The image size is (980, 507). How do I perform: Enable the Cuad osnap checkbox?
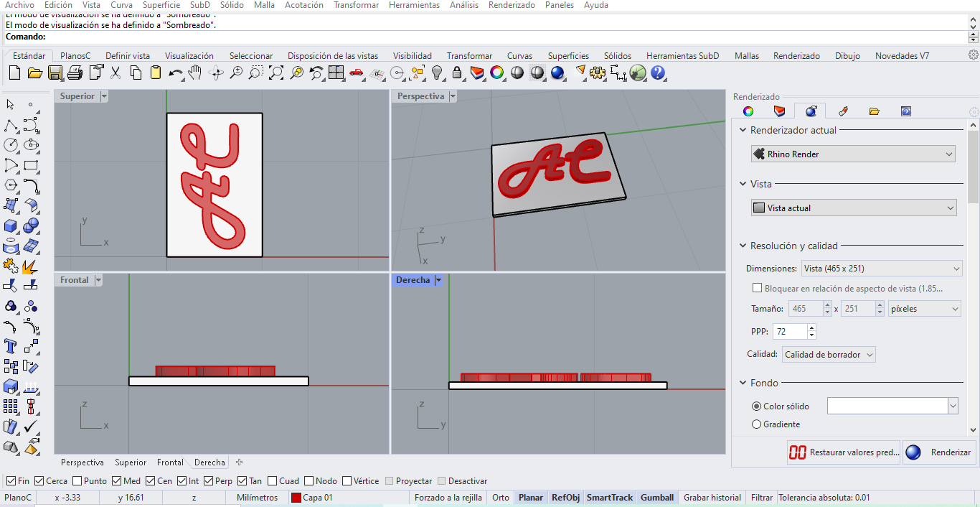pos(271,481)
